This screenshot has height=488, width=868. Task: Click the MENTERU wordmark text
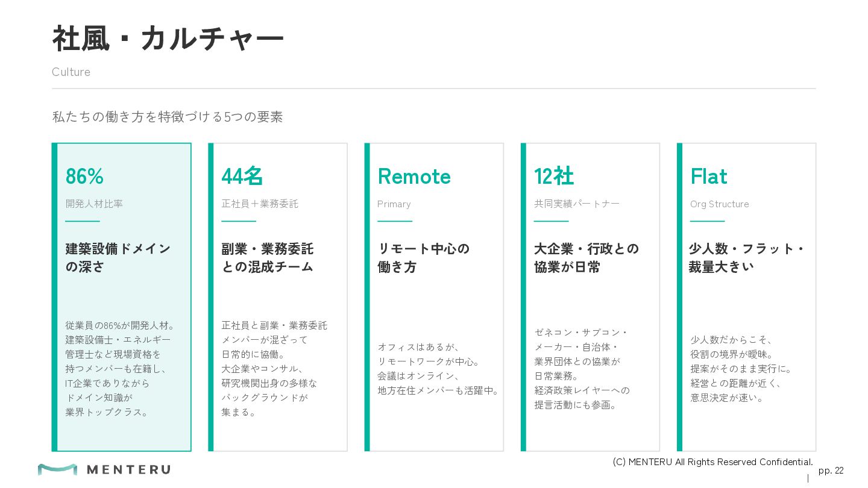(129, 469)
